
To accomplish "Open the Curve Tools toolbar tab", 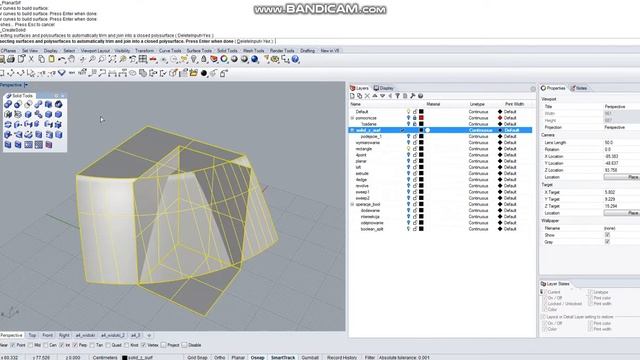I will (170, 51).
